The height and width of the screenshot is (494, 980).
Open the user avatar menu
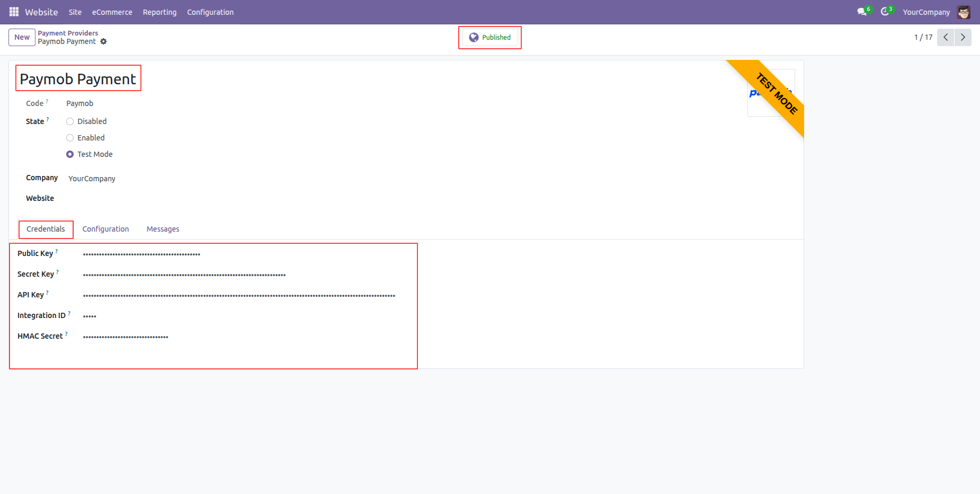coord(964,12)
